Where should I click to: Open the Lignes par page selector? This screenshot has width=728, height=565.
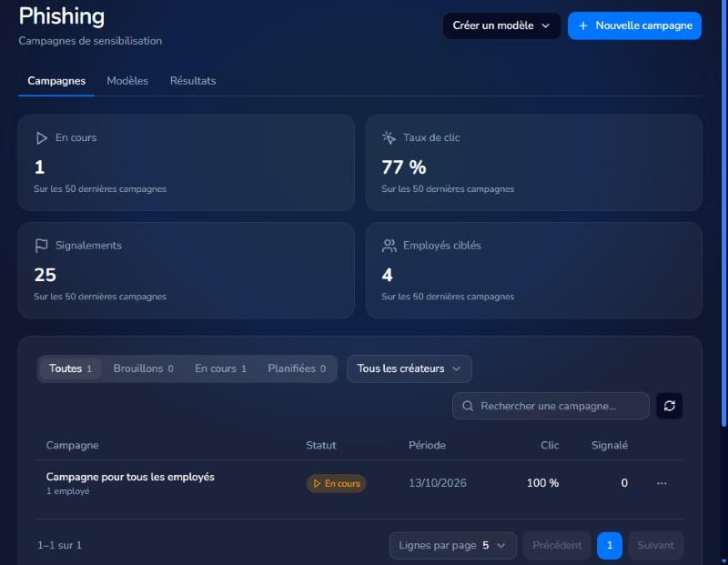click(452, 546)
